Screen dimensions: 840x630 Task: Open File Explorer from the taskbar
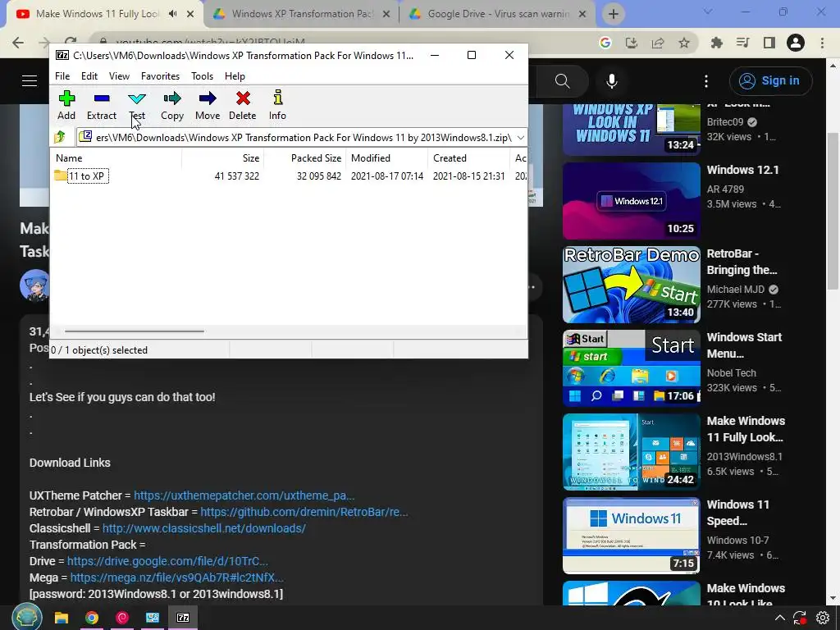point(62,619)
